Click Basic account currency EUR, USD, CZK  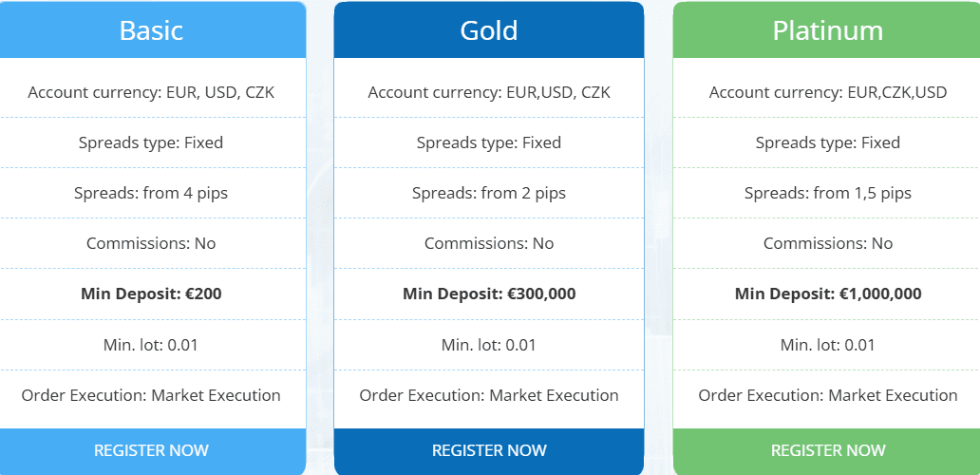click(151, 92)
